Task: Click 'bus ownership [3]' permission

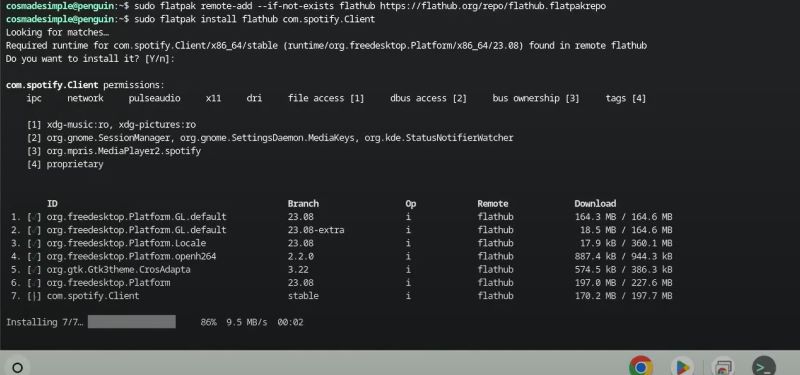Action: pos(536,98)
